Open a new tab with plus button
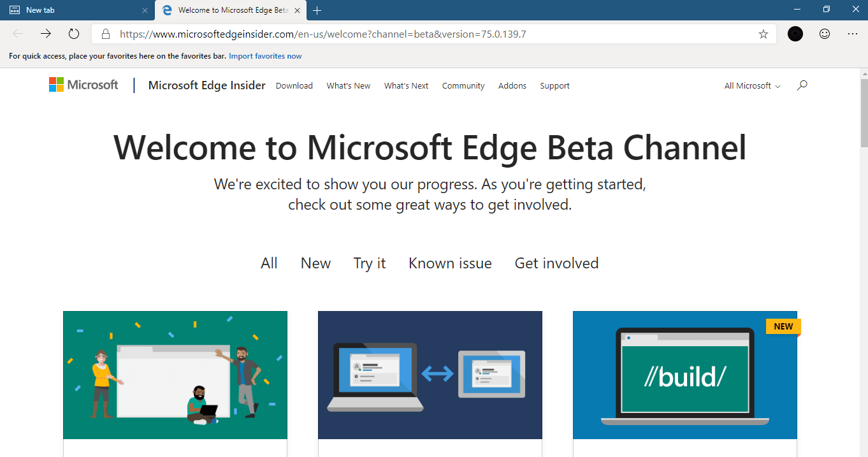 [x=317, y=10]
